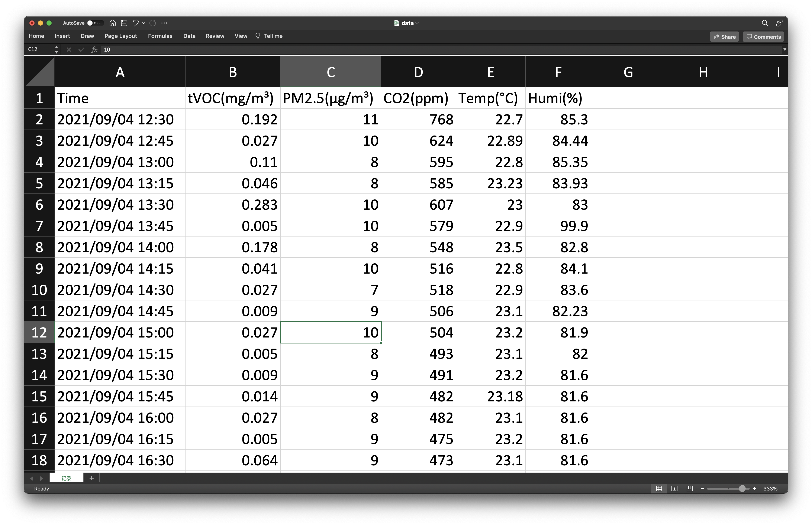
Task: Click the Share button
Action: tap(724, 37)
